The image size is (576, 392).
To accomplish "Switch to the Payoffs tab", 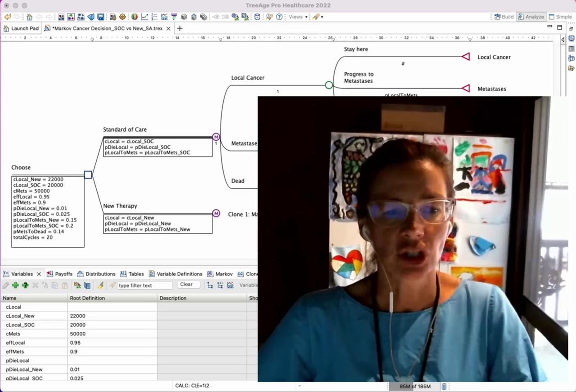I will (x=59, y=274).
